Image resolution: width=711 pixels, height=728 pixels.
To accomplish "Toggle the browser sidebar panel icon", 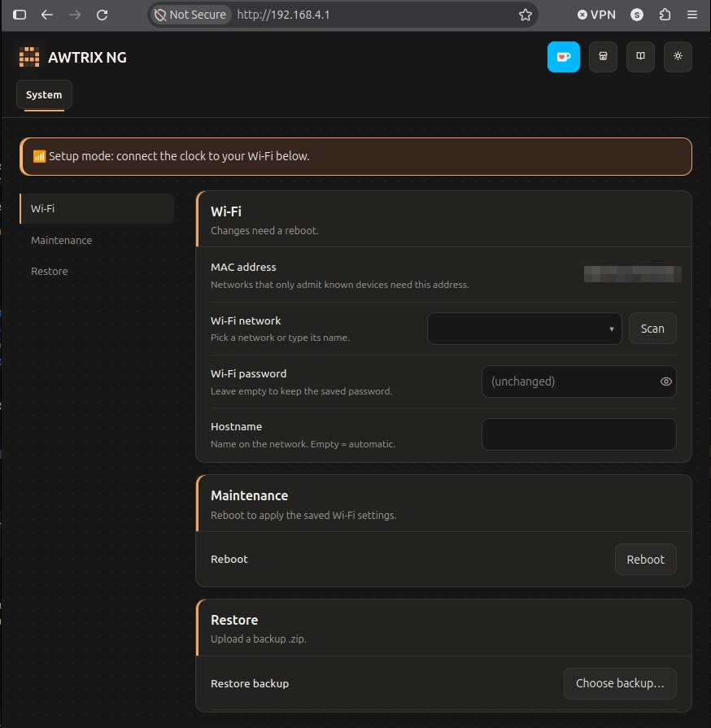I will (20, 15).
